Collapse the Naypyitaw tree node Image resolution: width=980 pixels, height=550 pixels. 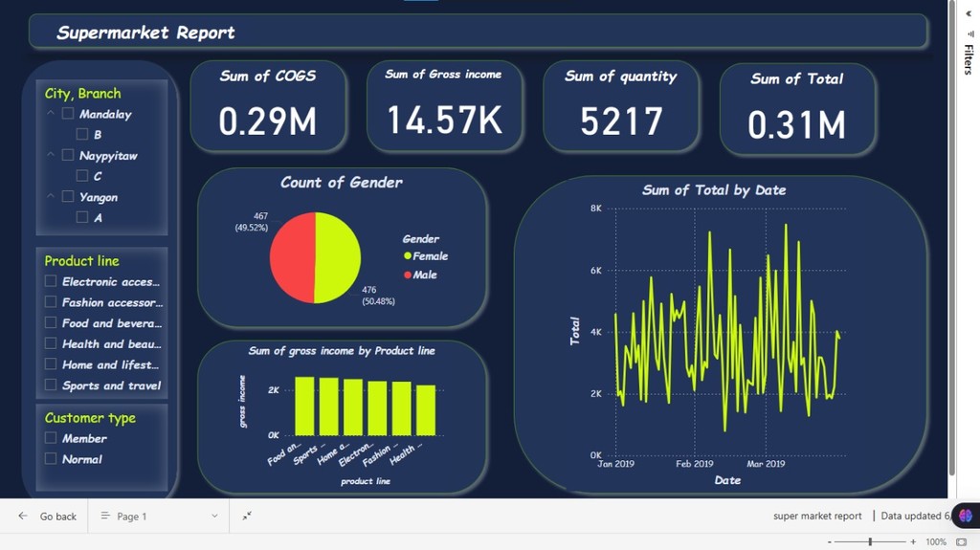(51, 154)
